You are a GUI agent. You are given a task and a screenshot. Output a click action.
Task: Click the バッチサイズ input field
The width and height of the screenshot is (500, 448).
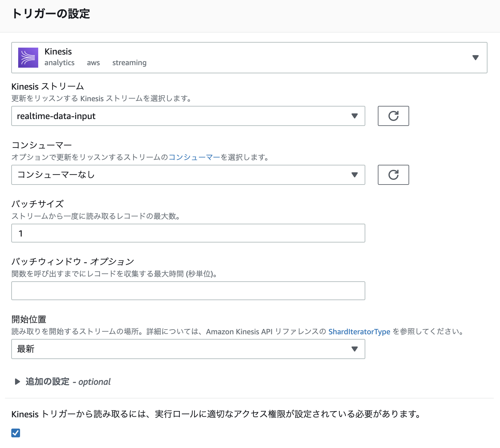[x=188, y=233]
